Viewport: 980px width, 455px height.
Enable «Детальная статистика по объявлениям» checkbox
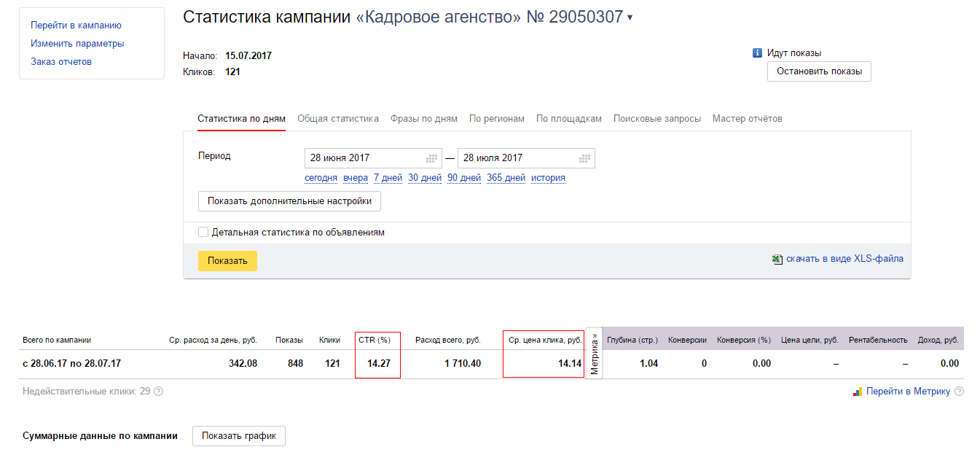(203, 232)
